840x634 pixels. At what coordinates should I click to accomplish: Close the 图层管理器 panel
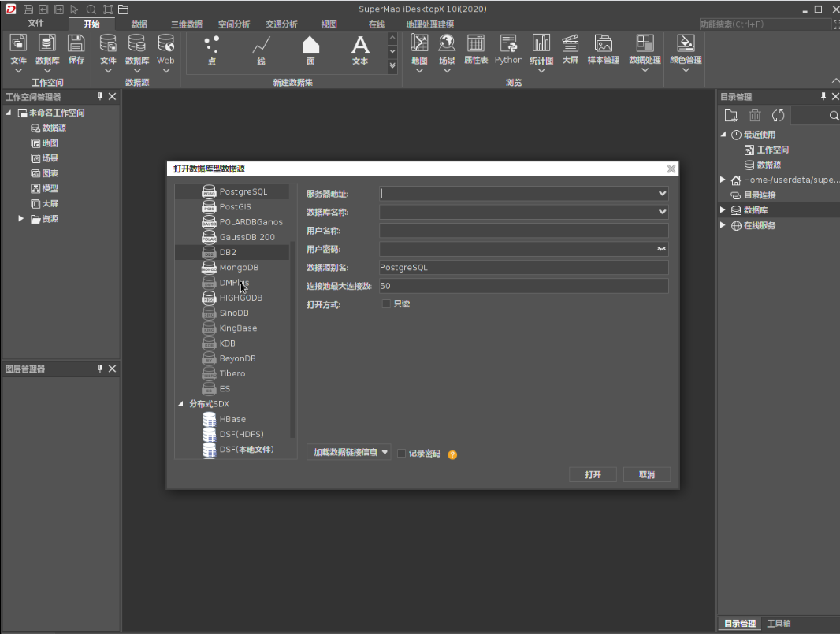[112, 369]
